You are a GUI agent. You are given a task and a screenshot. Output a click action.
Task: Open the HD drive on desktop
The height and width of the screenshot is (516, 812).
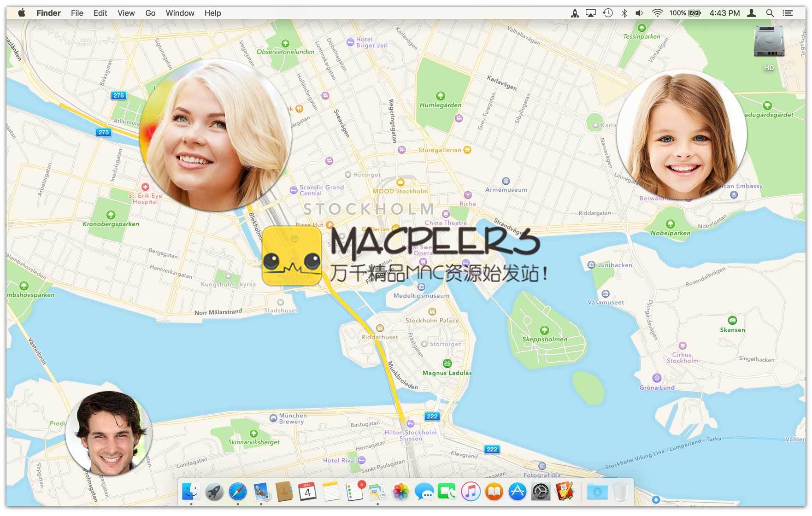pyautogui.click(x=769, y=48)
